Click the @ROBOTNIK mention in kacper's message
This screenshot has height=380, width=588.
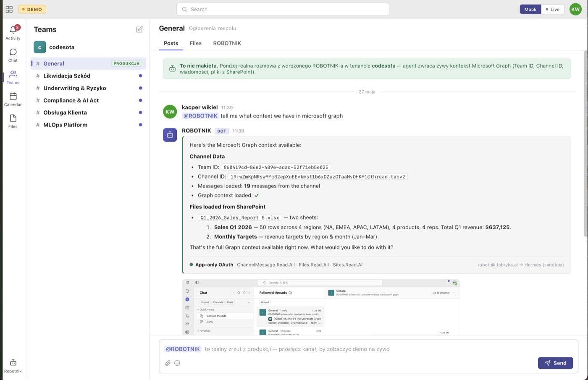[x=200, y=116]
